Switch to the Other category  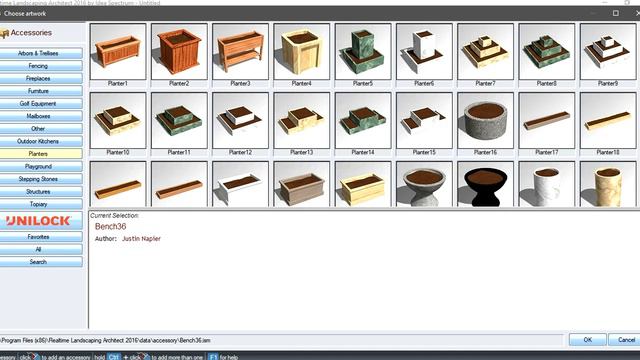[x=41, y=129]
